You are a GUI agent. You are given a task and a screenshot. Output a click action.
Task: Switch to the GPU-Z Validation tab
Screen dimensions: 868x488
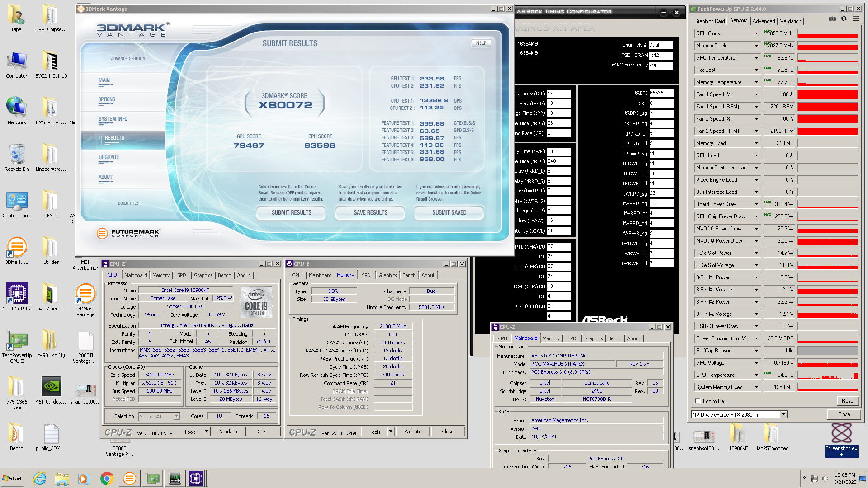click(x=790, y=21)
